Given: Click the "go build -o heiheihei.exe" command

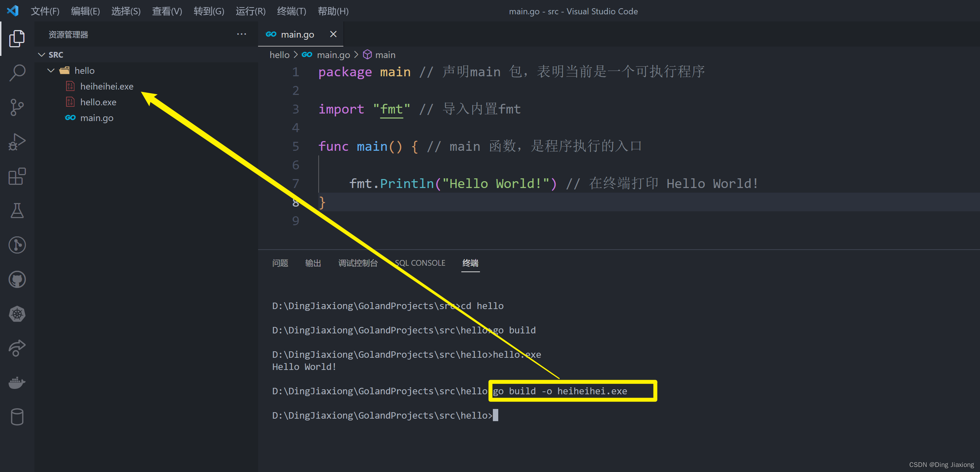Looking at the screenshot, I should 560,391.
